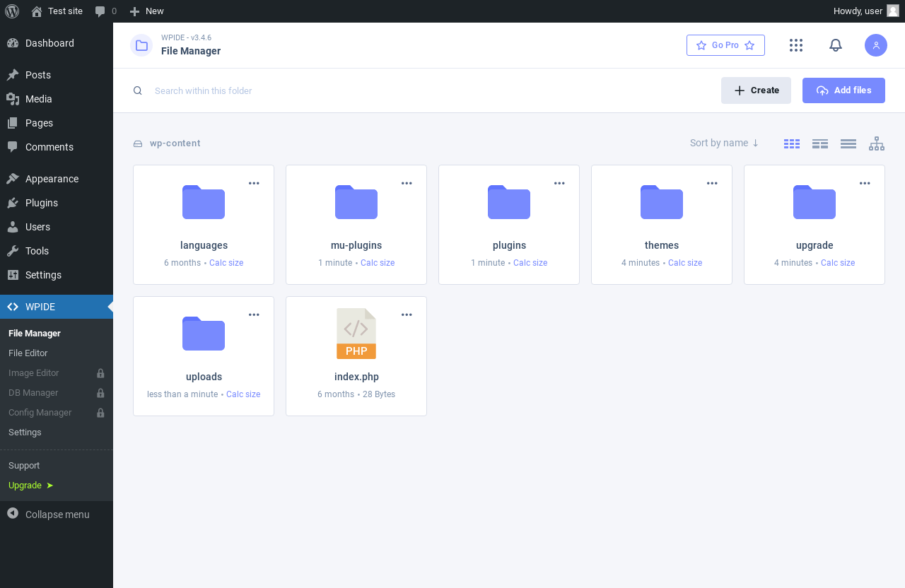Collapse the admin sidebar menu
This screenshot has width=905, height=588.
[57, 514]
